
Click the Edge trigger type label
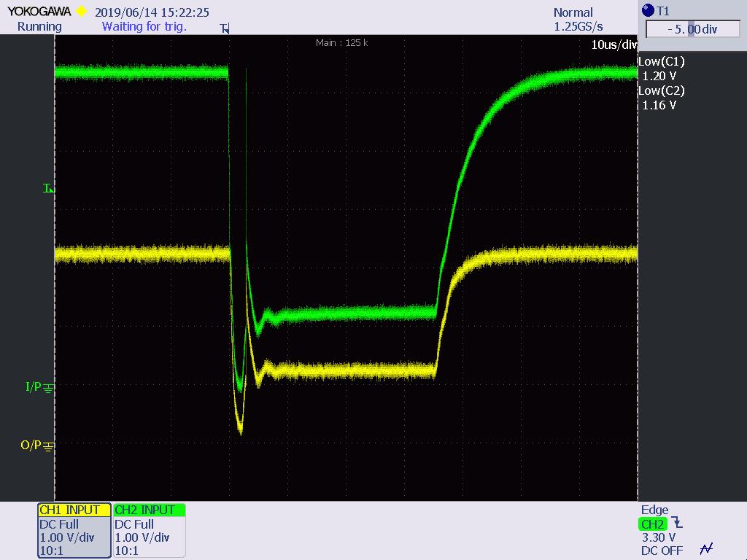654,510
